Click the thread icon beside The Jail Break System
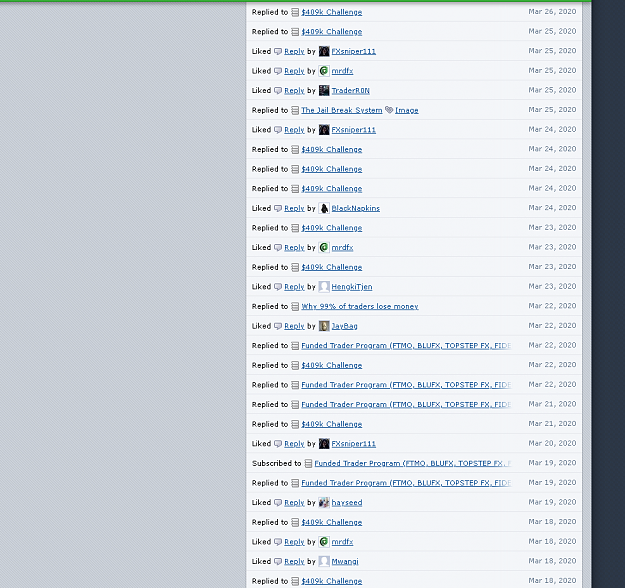The width and height of the screenshot is (625, 588). tap(295, 110)
